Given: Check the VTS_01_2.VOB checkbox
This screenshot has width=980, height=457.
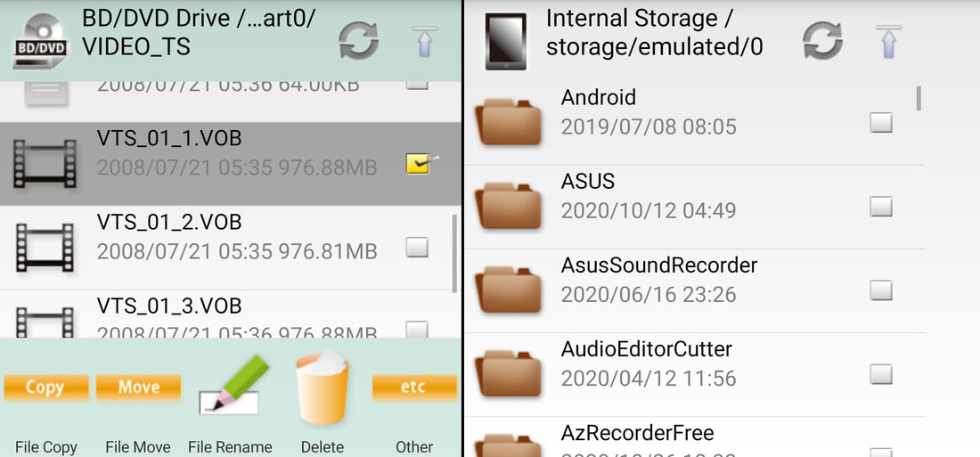Looking at the screenshot, I should pyautogui.click(x=417, y=247).
